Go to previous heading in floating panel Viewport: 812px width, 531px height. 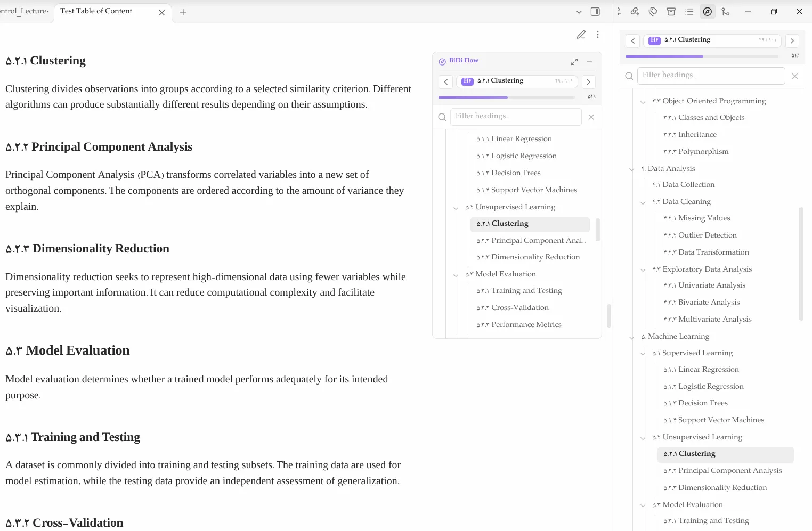[x=446, y=81]
